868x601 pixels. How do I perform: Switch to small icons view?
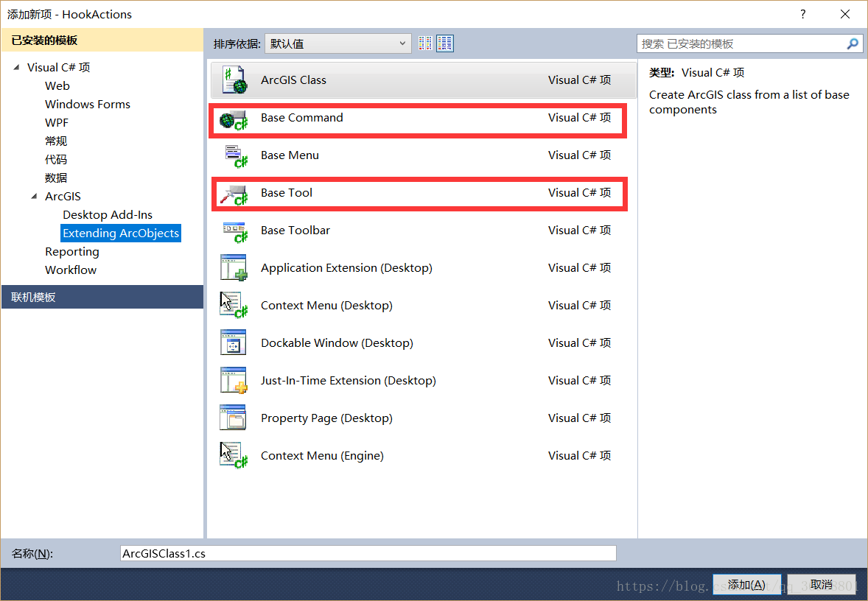pos(425,43)
